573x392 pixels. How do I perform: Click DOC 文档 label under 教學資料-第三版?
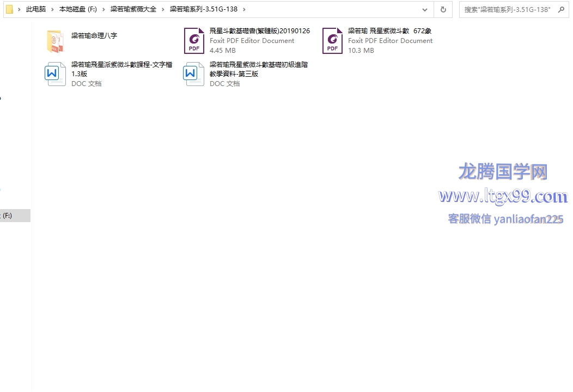click(x=225, y=84)
